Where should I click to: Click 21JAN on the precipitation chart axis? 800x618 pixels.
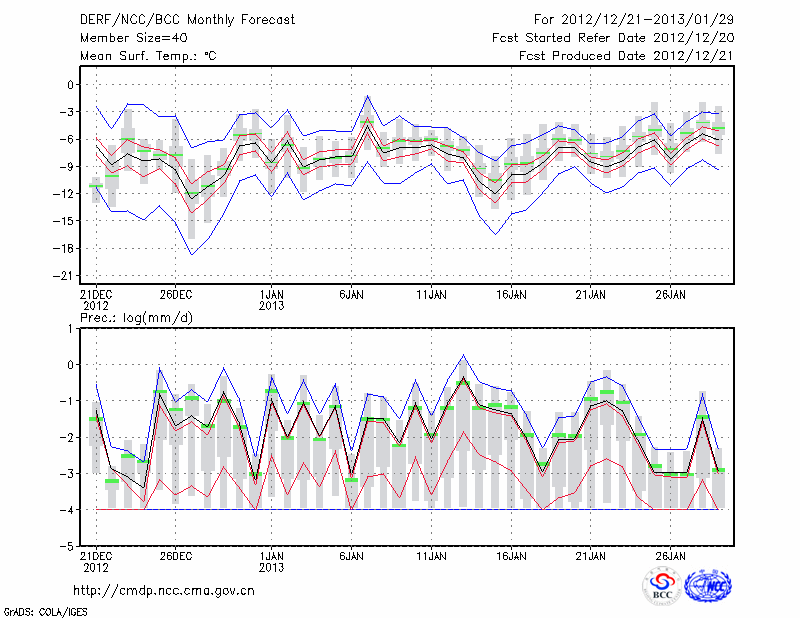click(x=591, y=555)
